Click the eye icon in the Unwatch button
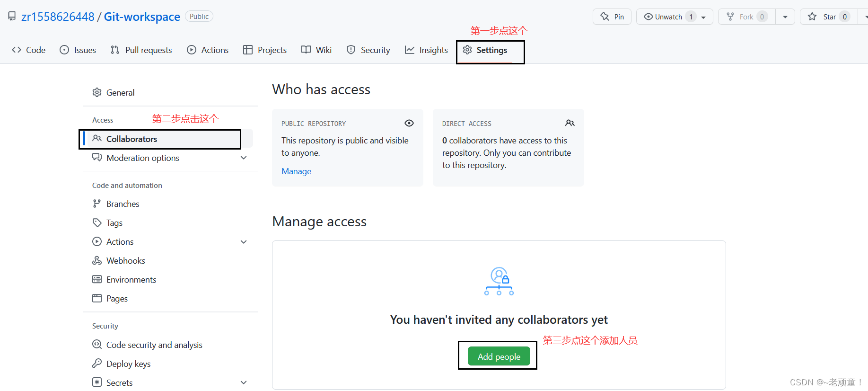The image size is (868, 391). [649, 17]
